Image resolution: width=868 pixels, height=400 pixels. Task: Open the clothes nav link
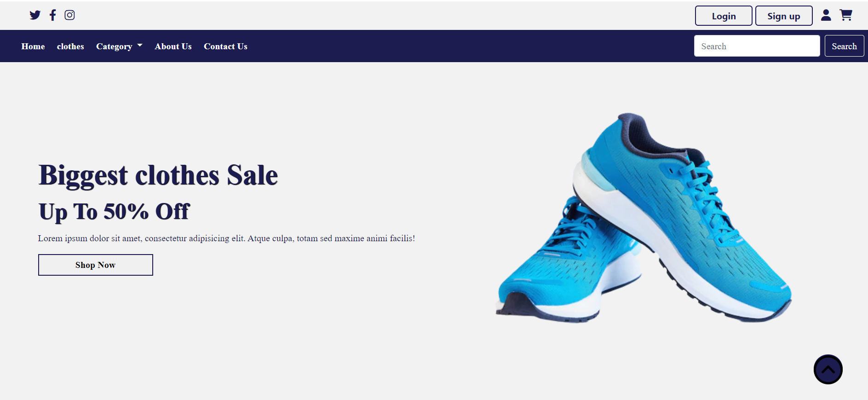coord(70,46)
